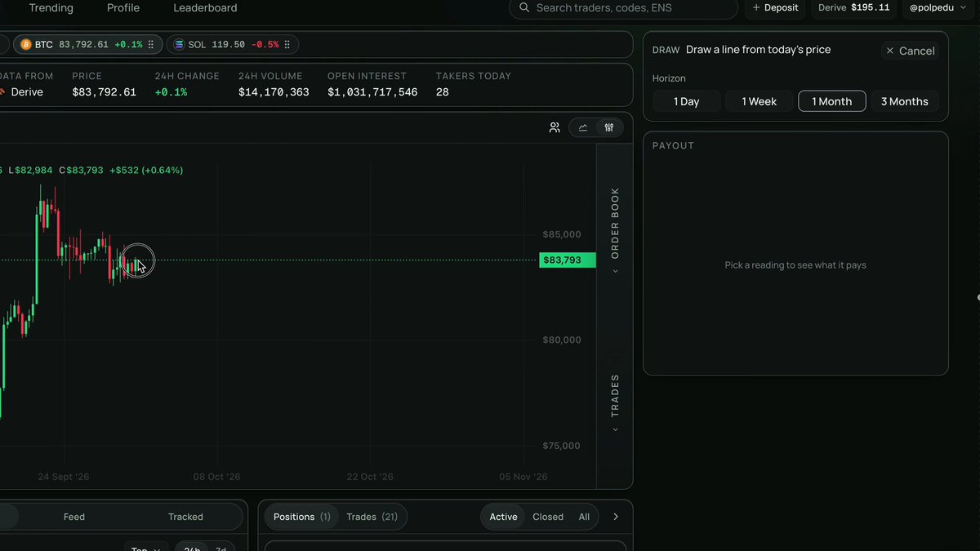Click the green $83,793 price label on the chart
Image resolution: width=980 pixels, height=551 pixels.
568,260
